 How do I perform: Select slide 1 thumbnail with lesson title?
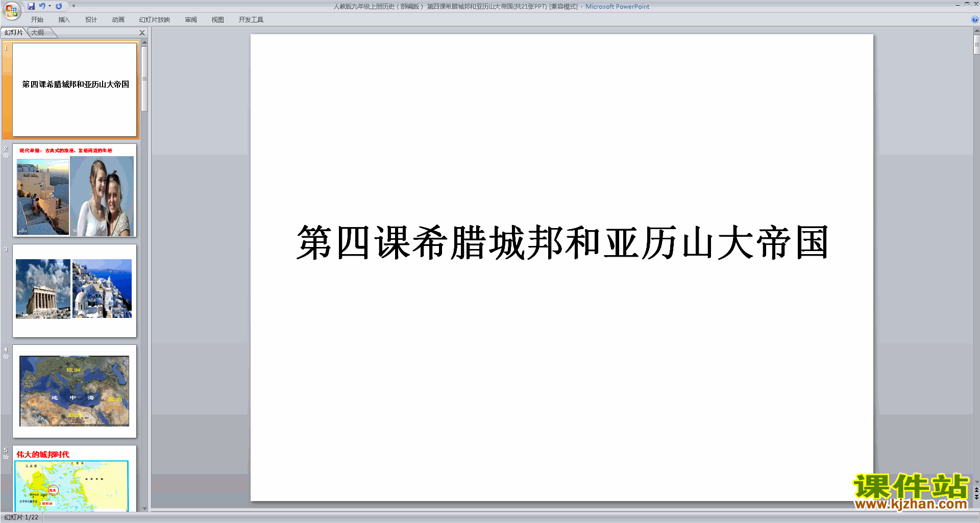coord(75,89)
